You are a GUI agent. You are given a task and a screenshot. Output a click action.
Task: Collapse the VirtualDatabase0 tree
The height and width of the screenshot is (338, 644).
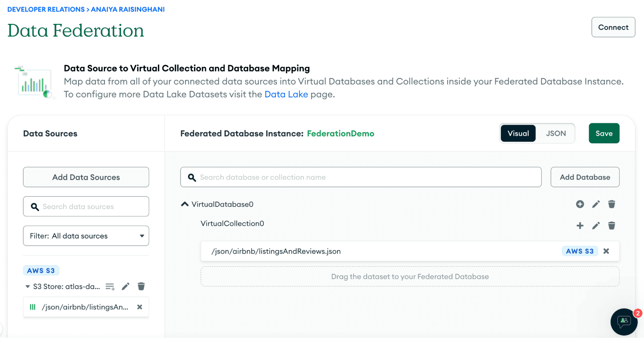click(185, 204)
